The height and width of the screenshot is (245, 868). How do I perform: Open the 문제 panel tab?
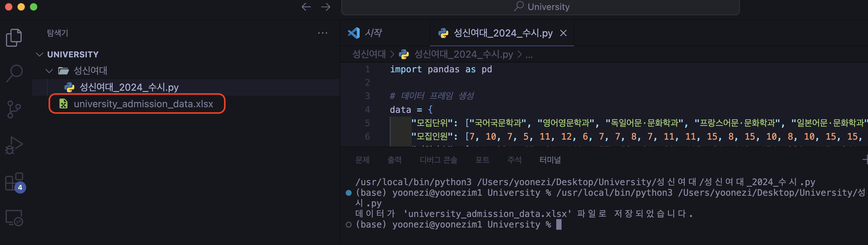[x=362, y=160]
